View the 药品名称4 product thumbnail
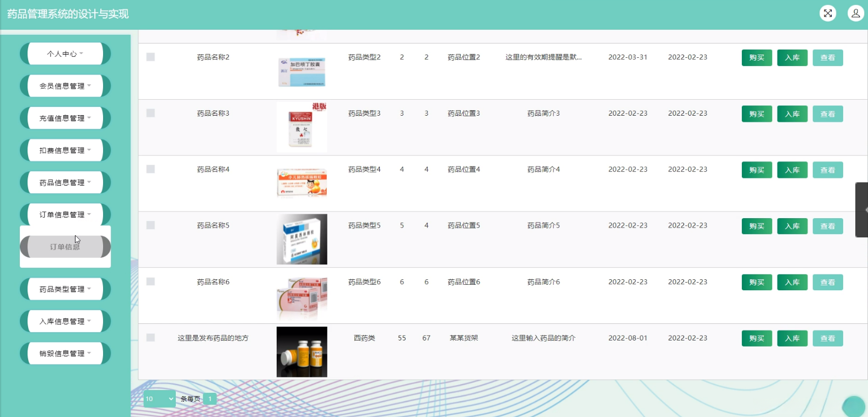 [302, 183]
